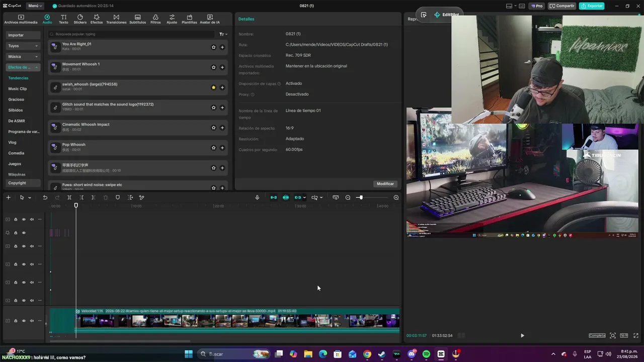Open more options for the top track
The image size is (644, 362).
(40, 219)
